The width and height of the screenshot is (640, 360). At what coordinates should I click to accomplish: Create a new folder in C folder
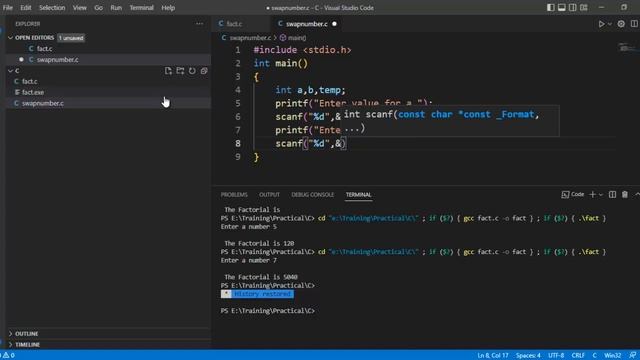coord(180,71)
